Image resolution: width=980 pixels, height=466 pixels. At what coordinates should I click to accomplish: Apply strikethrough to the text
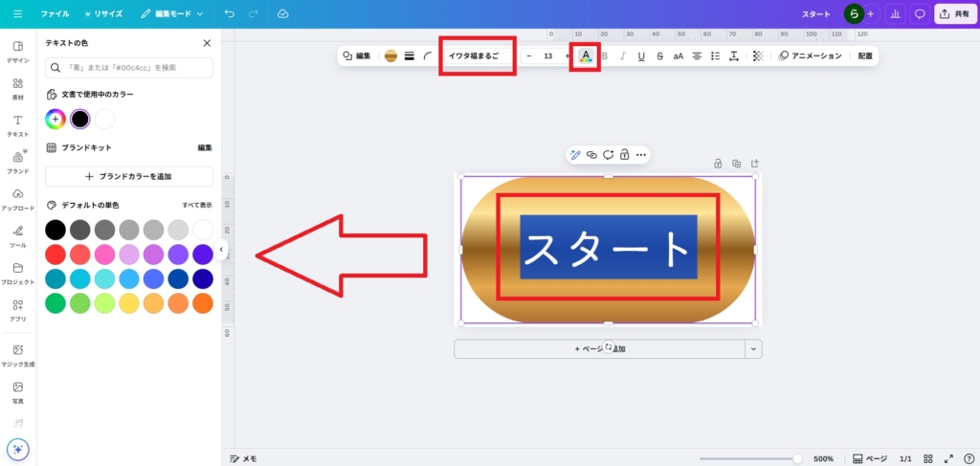pos(659,56)
